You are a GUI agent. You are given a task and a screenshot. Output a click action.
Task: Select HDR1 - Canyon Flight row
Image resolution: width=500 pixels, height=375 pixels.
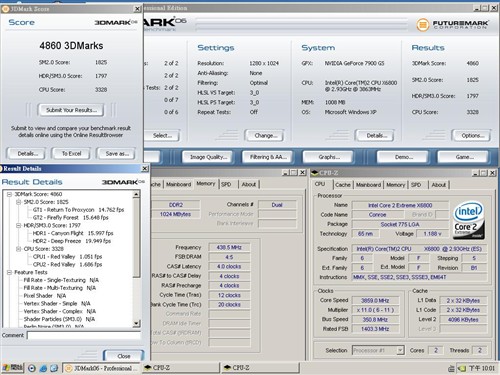tap(73, 233)
